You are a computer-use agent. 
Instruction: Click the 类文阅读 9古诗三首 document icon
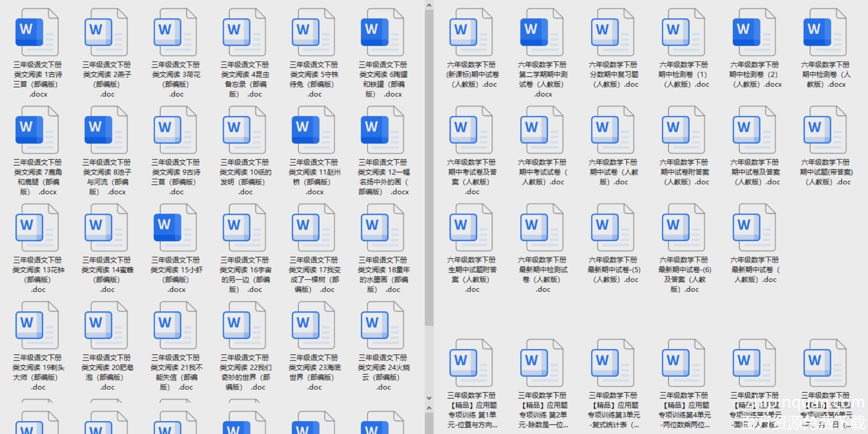(x=175, y=130)
